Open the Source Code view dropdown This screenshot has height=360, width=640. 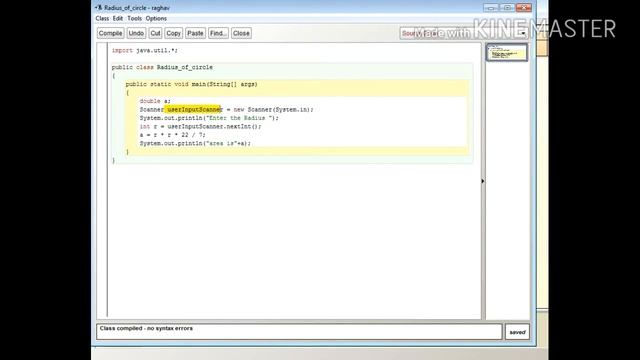[464, 33]
